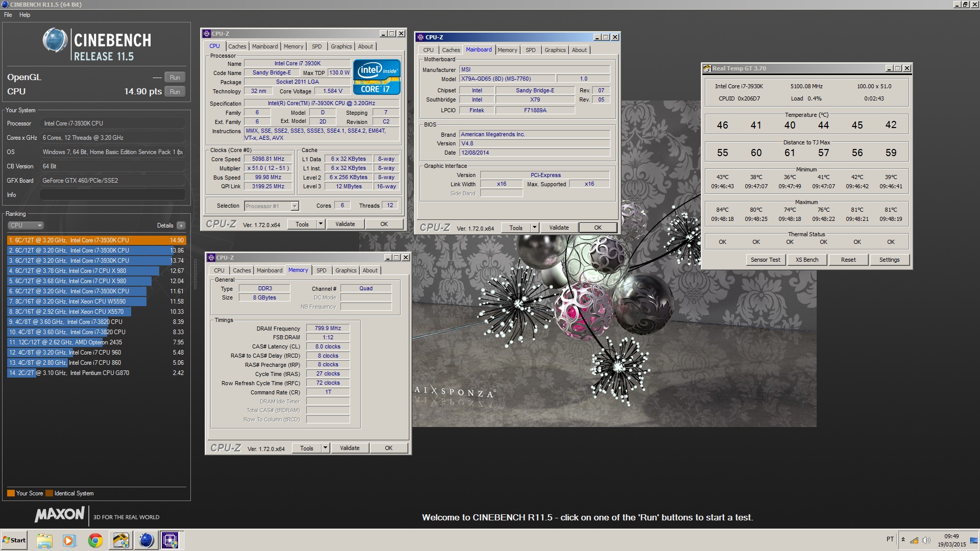
Task: Open Mainboard tab in CPU-Z Memory window
Action: 269,270
